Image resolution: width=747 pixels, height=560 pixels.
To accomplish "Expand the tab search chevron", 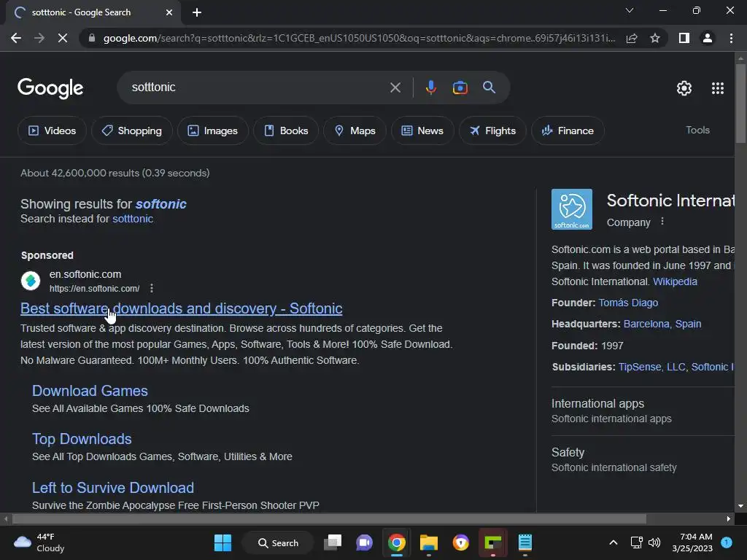I will pos(630,10).
